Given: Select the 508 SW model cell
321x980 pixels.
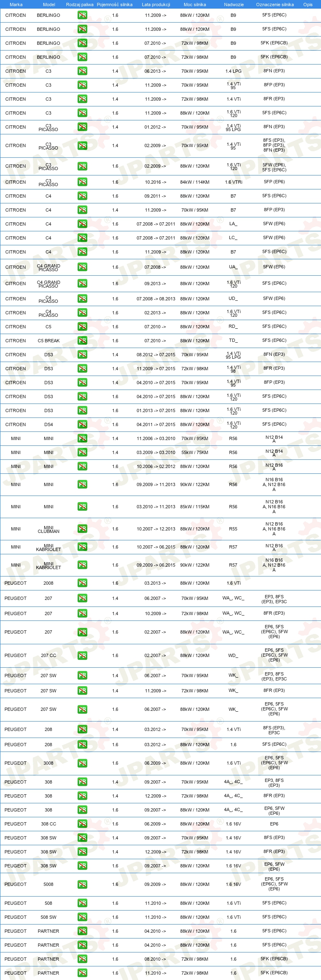Looking at the screenshot, I should pyautogui.click(x=48, y=917).
